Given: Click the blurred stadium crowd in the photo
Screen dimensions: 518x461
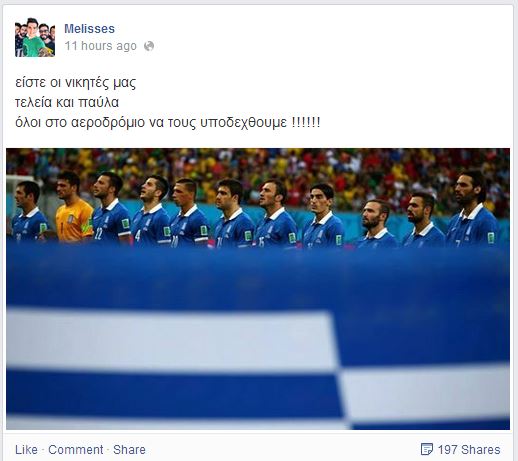Looking at the screenshot, I should click(x=258, y=163).
